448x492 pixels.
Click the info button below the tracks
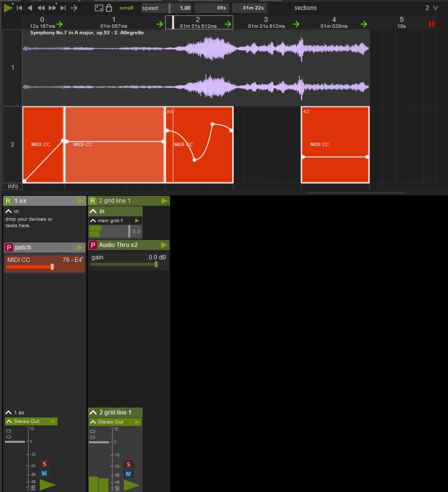13,186
